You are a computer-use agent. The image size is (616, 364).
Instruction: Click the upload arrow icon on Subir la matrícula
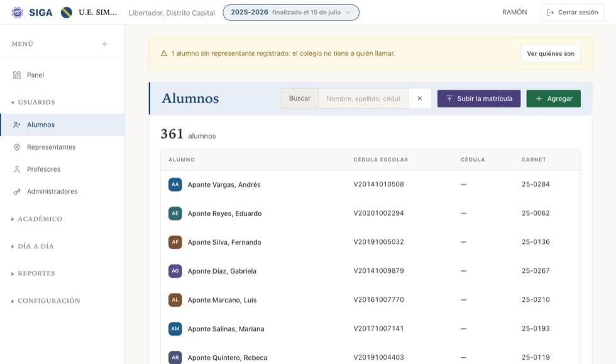click(449, 99)
